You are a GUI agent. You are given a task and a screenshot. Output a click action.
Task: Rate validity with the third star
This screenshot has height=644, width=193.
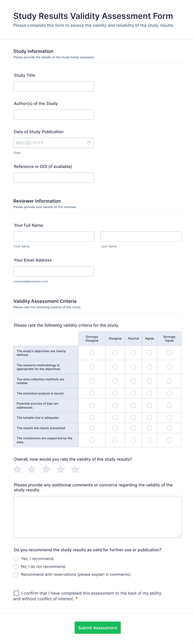point(46,469)
